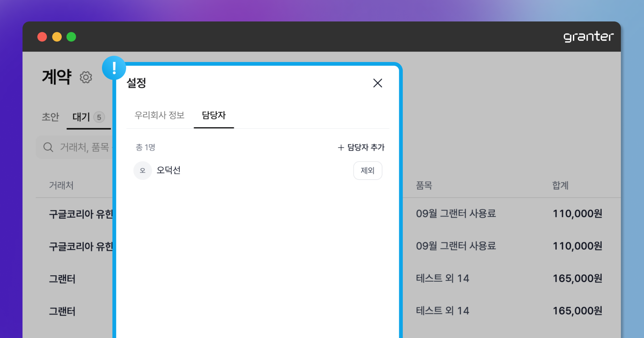644x338 pixels.
Task: Click the 품목 column header
Action: point(424,185)
